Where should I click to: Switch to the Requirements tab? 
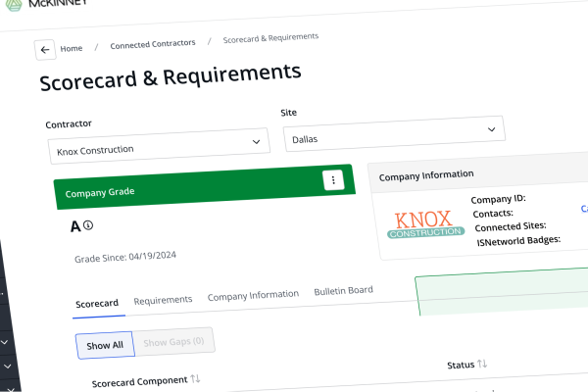click(x=163, y=300)
